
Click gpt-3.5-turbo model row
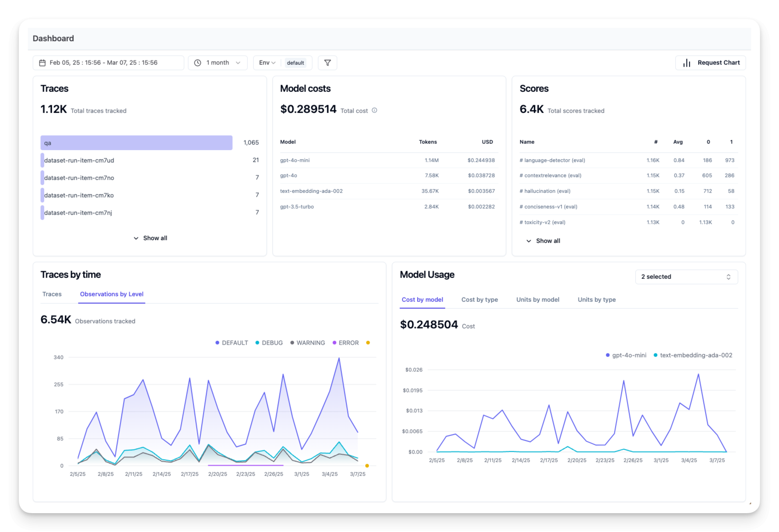point(389,207)
